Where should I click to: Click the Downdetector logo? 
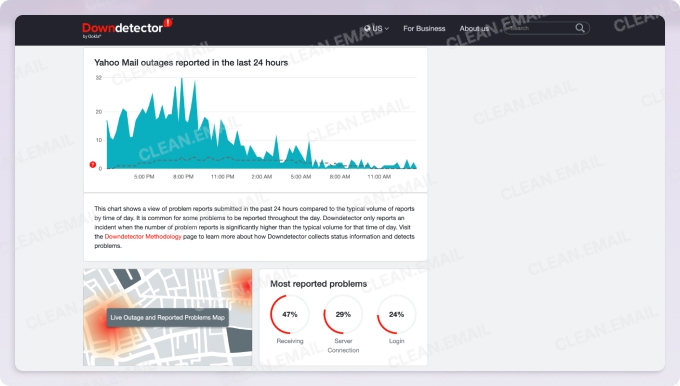pos(127,28)
